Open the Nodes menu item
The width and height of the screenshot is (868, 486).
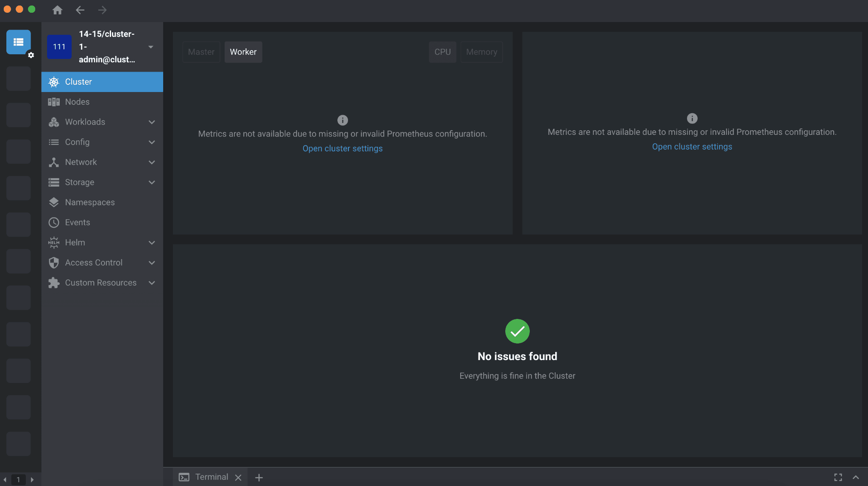102,102
